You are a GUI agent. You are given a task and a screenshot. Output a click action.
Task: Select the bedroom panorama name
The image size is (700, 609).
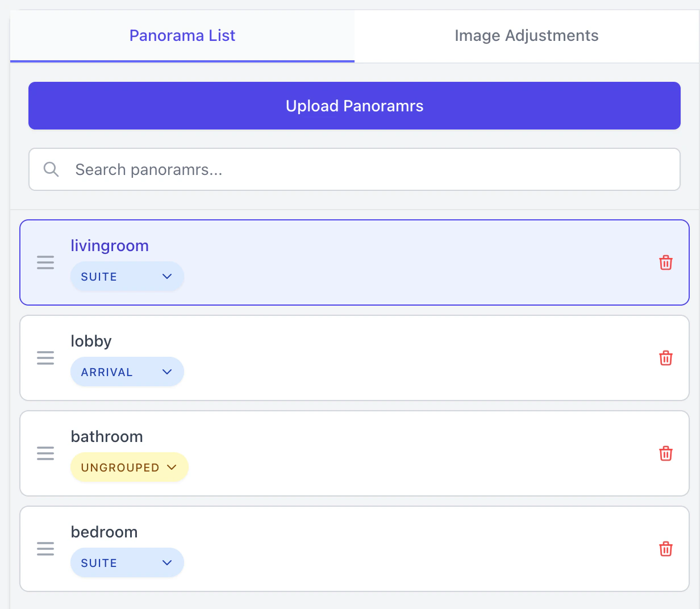(104, 532)
